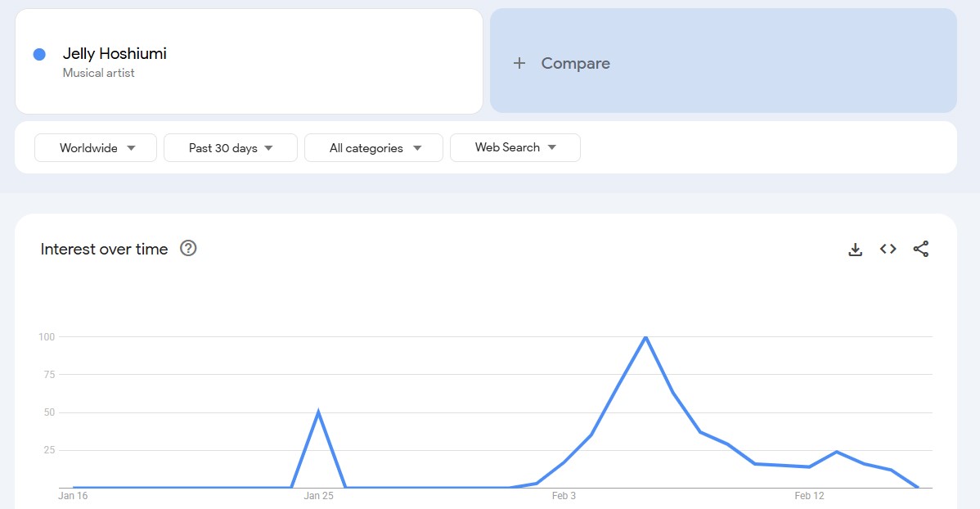Expand the All categories dropdown
980x509 pixels.
pyautogui.click(x=374, y=147)
